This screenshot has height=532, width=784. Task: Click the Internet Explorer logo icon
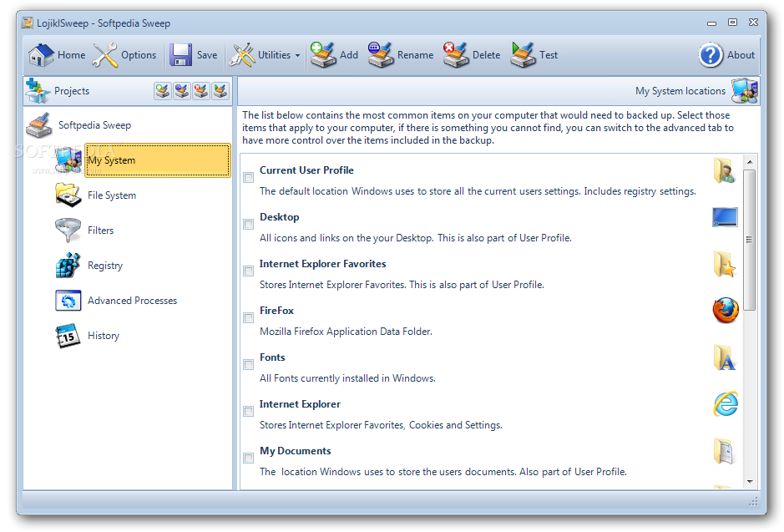click(726, 404)
